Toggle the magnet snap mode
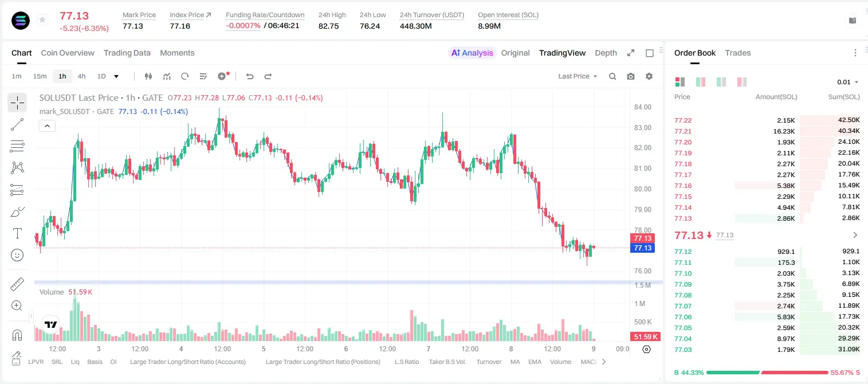This screenshot has width=868, height=384. (17, 335)
